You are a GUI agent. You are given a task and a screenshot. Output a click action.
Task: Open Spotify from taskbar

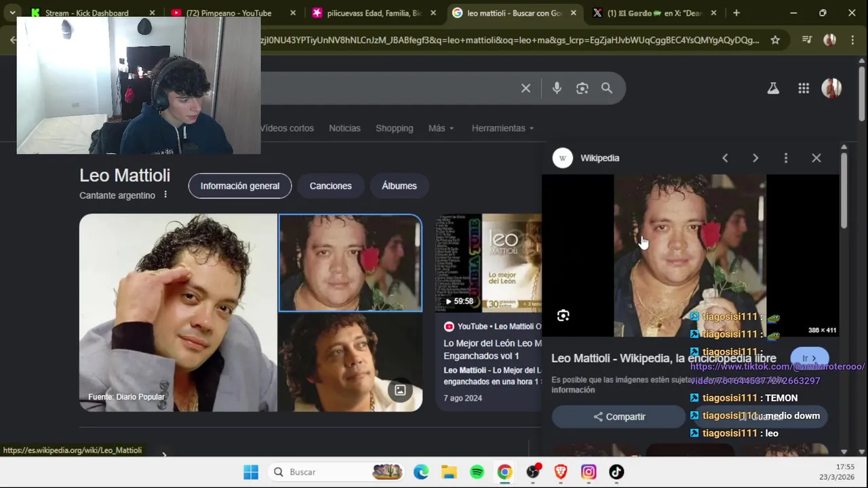(x=477, y=472)
